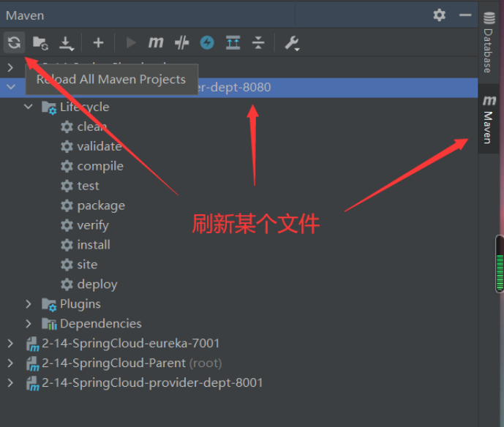The height and width of the screenshot is (427, 504).
Task: Click the gear icon beside clean
Action: (67, 127)
